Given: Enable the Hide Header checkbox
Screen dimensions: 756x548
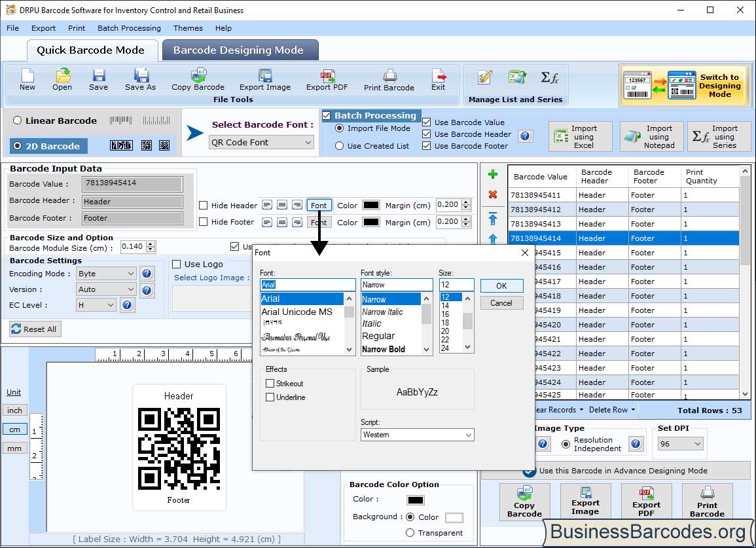Looking at the screenshot, I should [204, 206].
